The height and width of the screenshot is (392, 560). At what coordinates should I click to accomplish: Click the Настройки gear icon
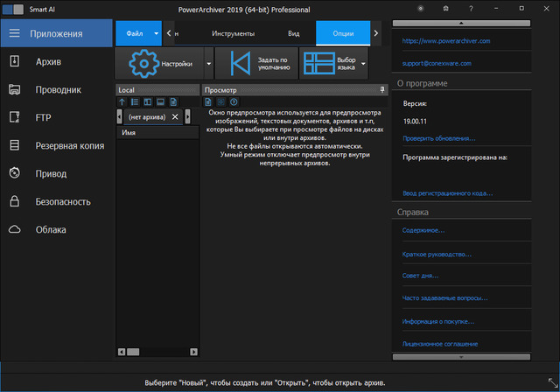point(143,64)
